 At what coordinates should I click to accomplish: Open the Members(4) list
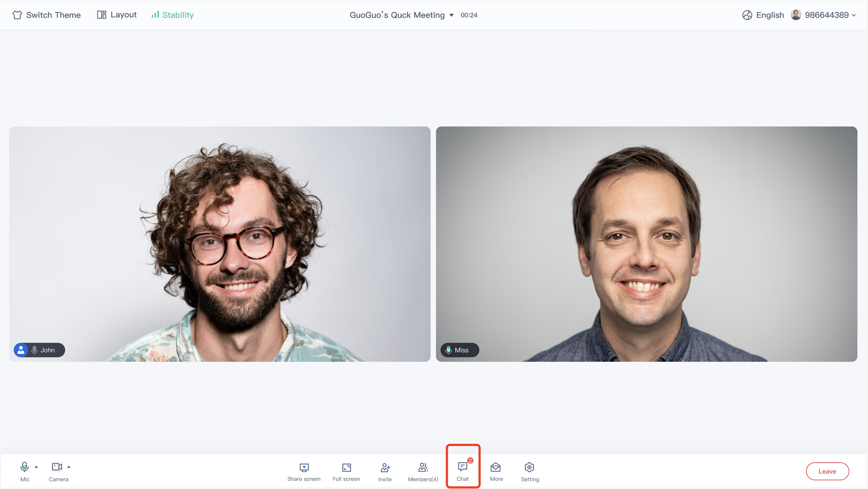[423, 472]
